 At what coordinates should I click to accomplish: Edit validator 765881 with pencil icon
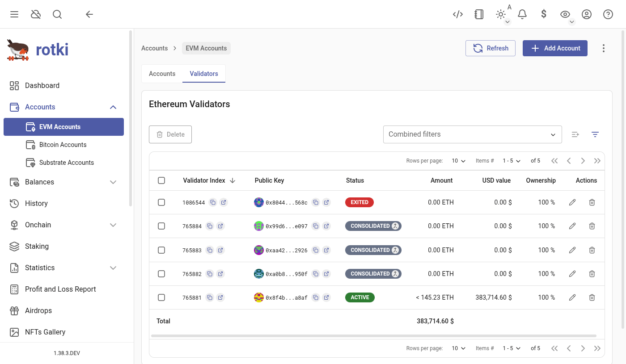click(572, 297)
